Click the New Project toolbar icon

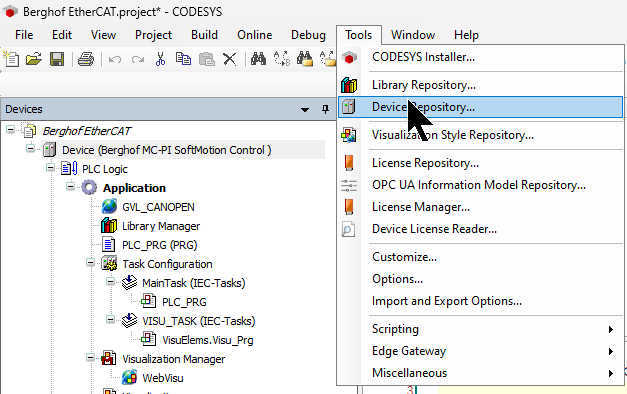pyautogui.click(x=11, y=59)
